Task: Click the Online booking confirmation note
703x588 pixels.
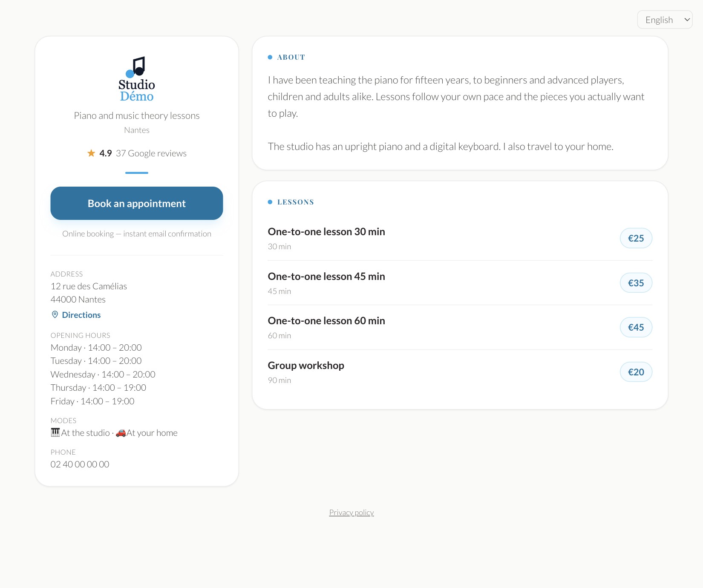Action: pos(137,234)
